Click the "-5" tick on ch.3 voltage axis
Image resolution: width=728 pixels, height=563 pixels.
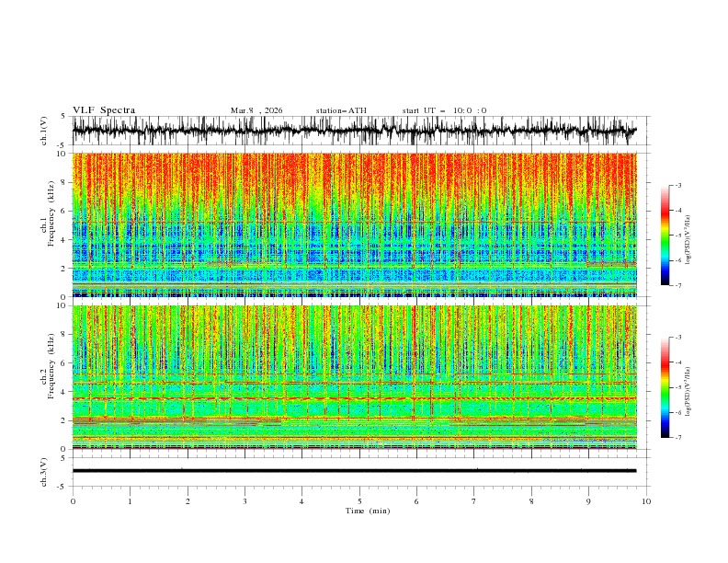[63, 487]
